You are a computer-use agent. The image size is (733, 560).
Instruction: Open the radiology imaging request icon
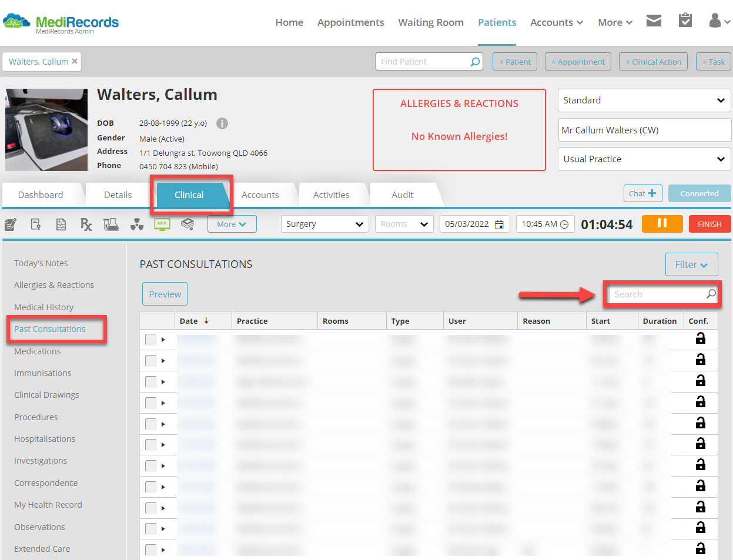pos(137,224)
